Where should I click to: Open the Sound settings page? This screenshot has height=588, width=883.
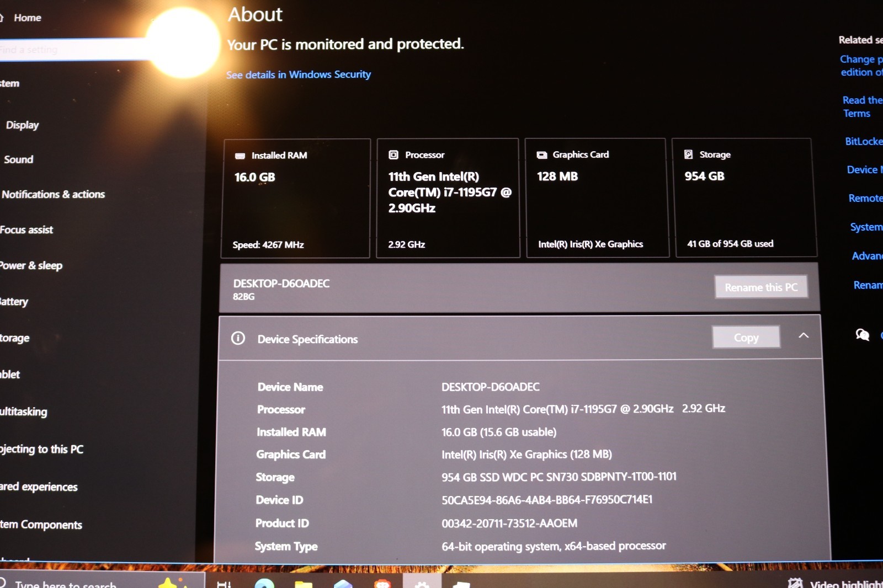tap(19, 159)
